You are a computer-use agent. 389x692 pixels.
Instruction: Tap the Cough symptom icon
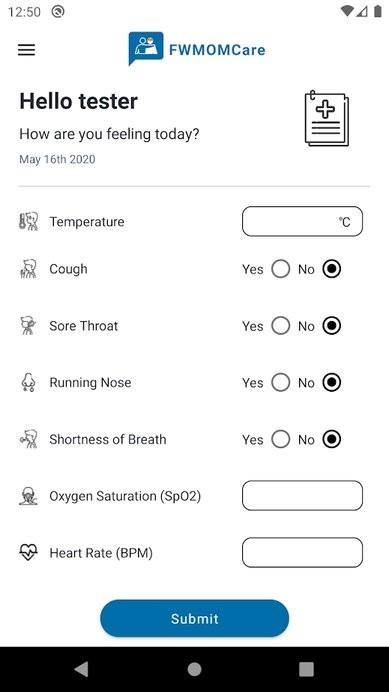[29, 269]
